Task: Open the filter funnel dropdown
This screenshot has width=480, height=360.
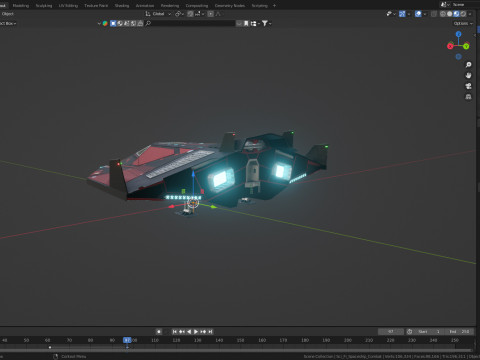Action: click(x=267, y=23)
